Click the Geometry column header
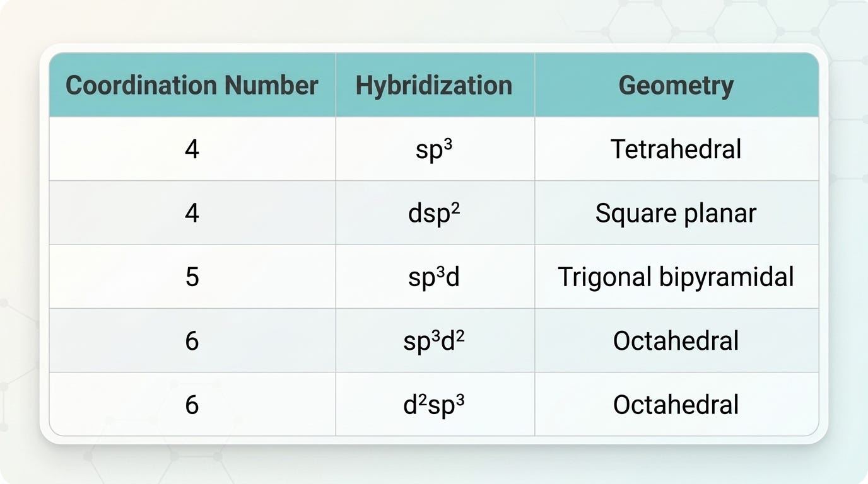Screen dimensions: 868x484 [x=676, y=86]
